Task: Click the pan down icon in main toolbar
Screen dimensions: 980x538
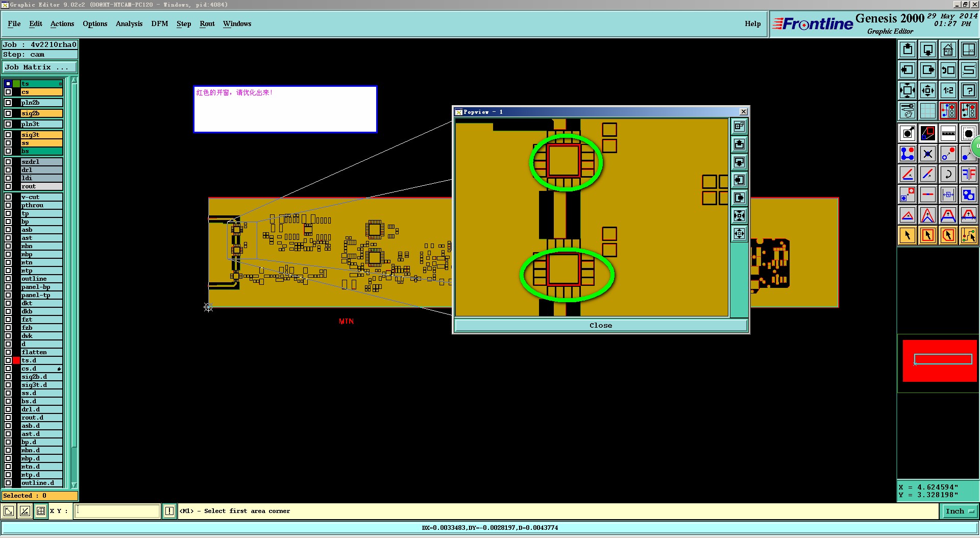Action: point(928,50)
